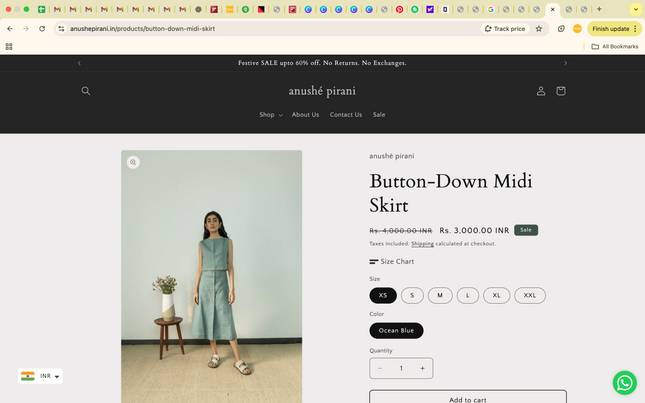Viewport: 645px width, 403px height.
Task: Select size S
Action: 412,295
